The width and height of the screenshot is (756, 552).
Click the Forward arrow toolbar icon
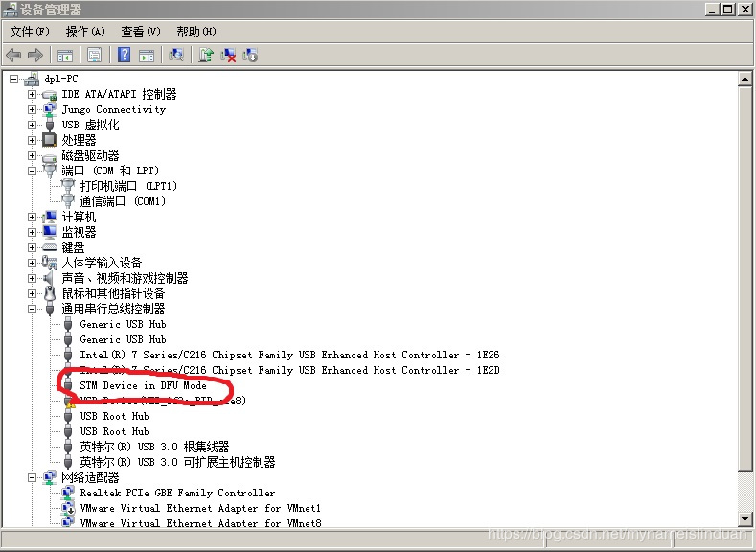[35, 55]
